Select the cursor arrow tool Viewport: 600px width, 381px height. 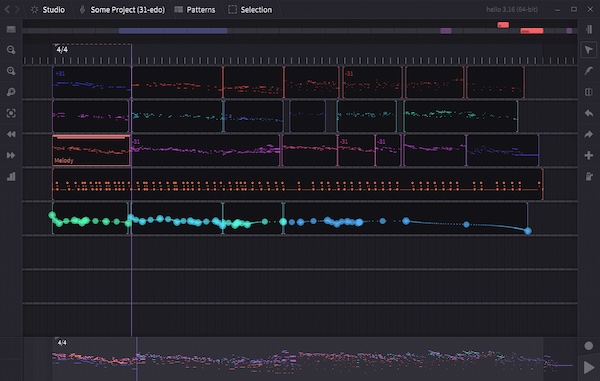pos(589,50)
